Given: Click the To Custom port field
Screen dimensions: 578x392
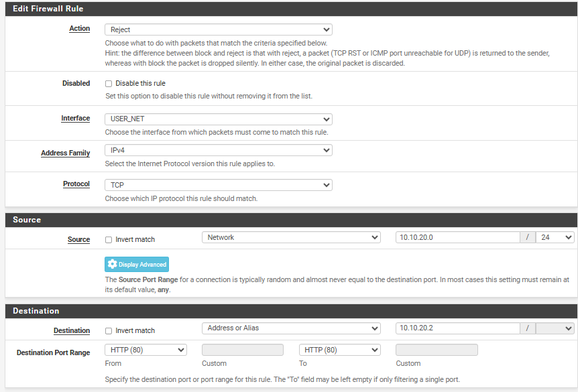Looking at the screenshot, I should (437, 350).
